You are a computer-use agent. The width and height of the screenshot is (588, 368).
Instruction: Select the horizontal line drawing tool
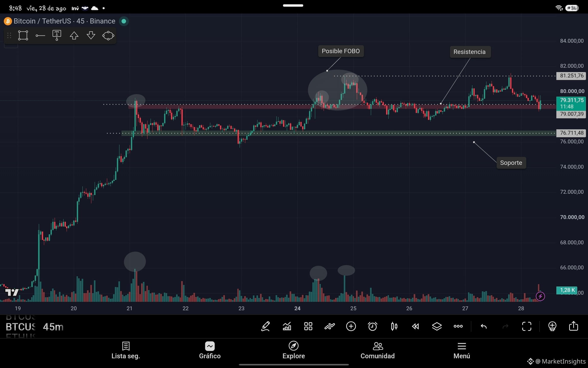(x=40, y=36)
